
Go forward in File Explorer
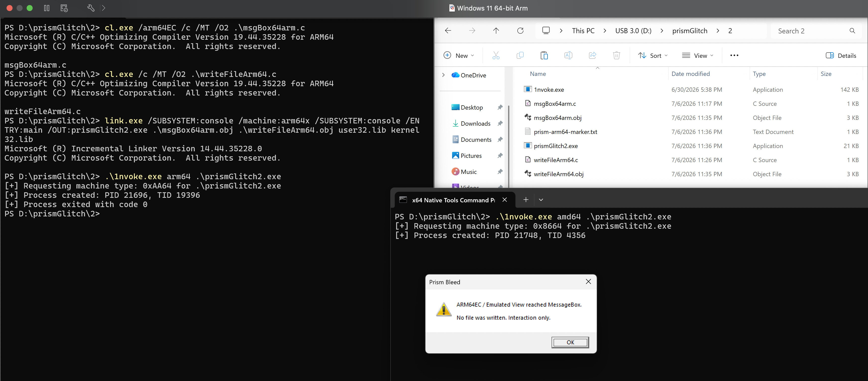[x=472, y=31]
